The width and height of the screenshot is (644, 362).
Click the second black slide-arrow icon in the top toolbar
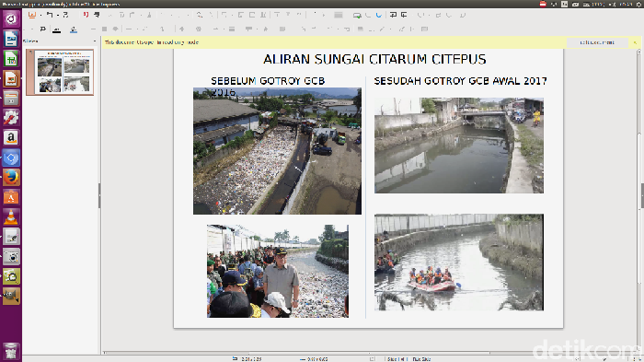coord(404,16)
